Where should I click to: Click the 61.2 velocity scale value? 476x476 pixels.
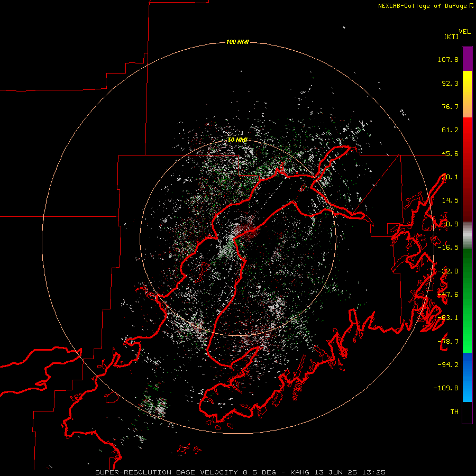click(450, 130)
